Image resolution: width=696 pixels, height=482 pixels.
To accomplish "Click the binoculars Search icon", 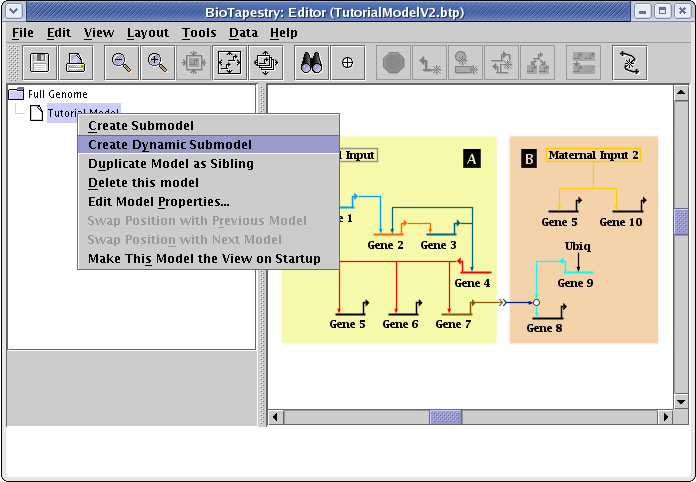I will (309, 63).
